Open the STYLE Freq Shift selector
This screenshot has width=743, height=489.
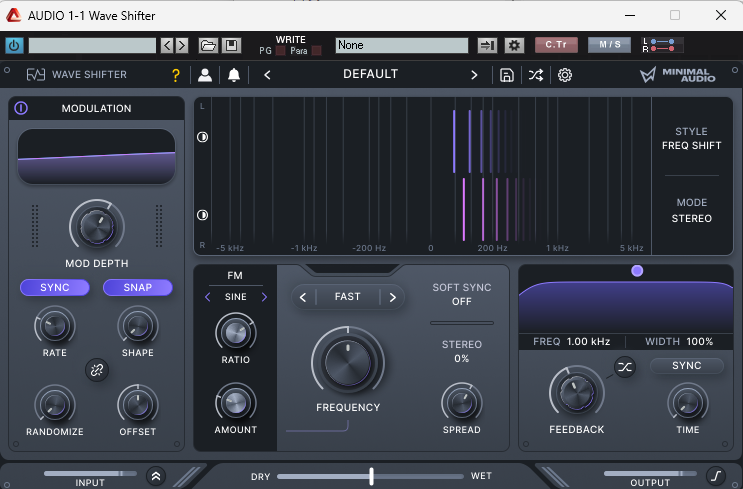[x=691, y=138]
